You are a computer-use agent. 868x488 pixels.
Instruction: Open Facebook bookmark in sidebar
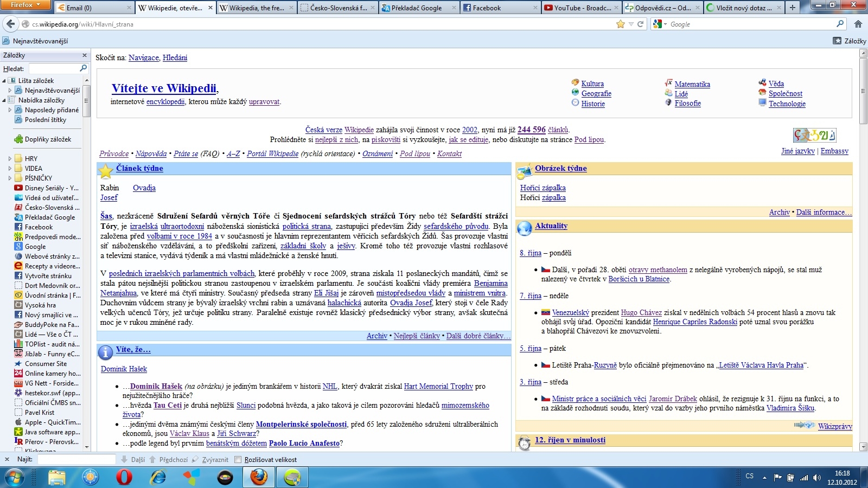[x=39, y=227]
